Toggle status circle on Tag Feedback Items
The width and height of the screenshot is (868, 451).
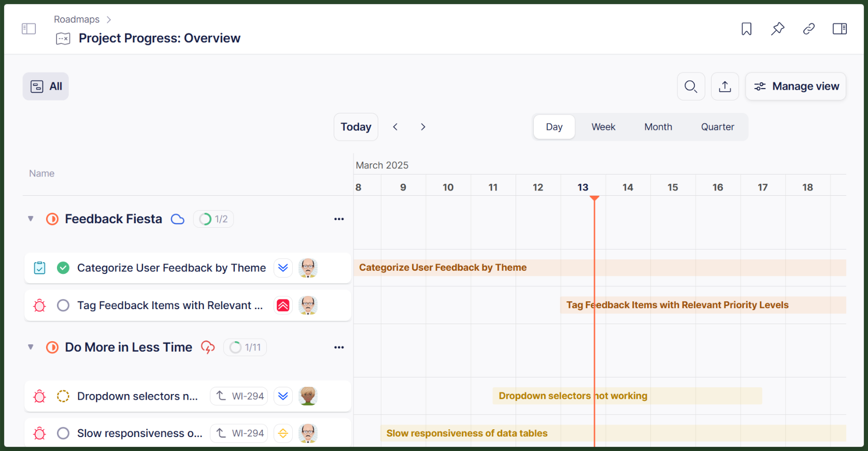click(63, 305)
